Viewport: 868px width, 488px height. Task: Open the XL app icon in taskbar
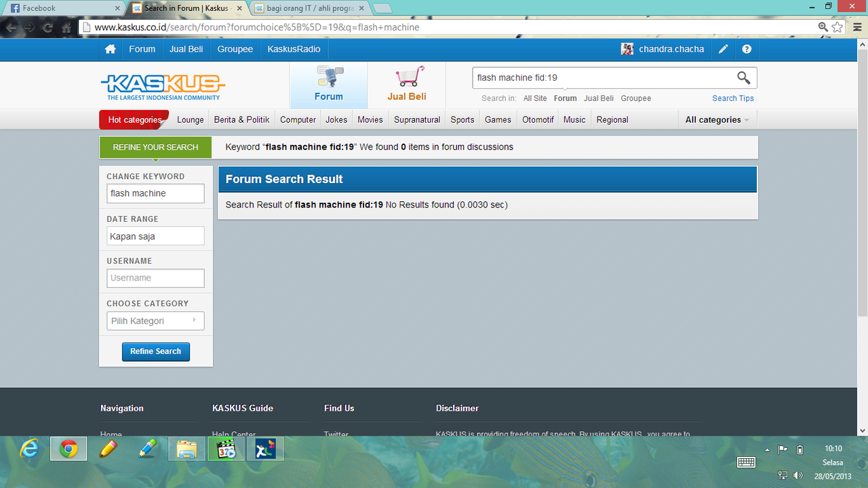[x=265, y=449]
